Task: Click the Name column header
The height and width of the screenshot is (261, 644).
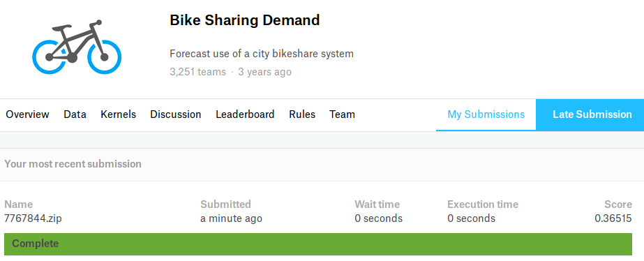Action: 18,204
